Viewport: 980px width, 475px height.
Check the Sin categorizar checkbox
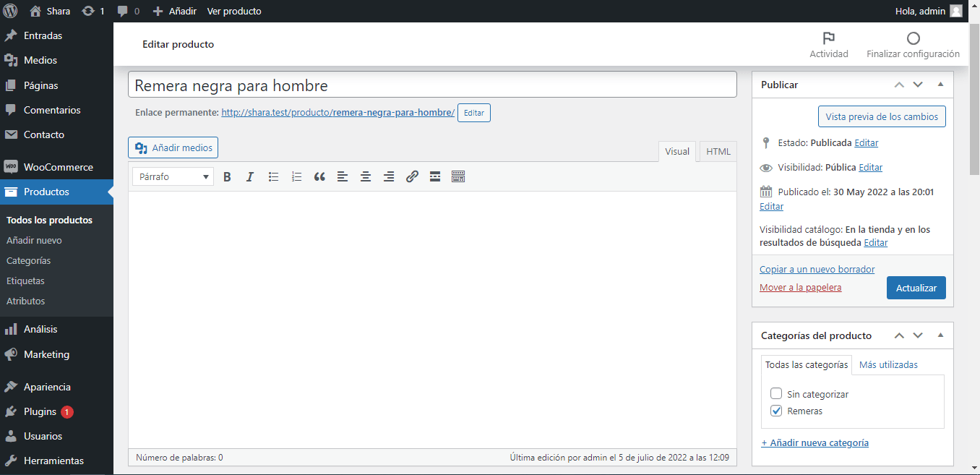pyautogui.click(x=776, y=394)
